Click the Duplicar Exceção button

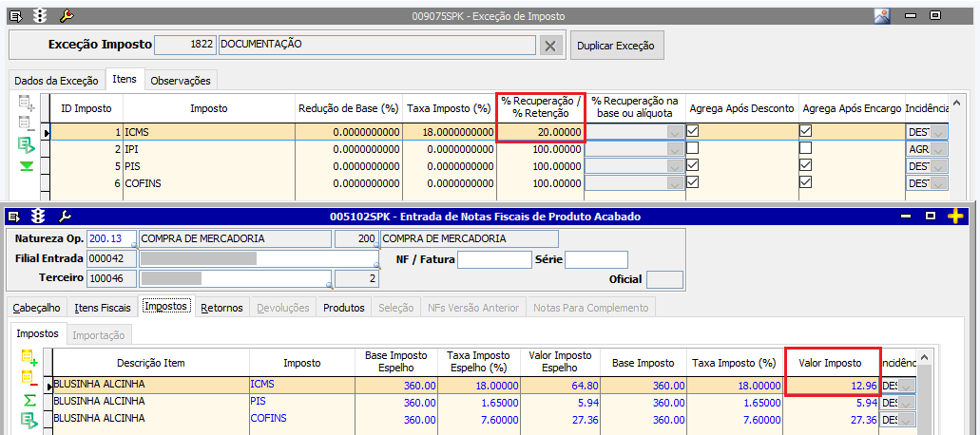pos(617,46)
